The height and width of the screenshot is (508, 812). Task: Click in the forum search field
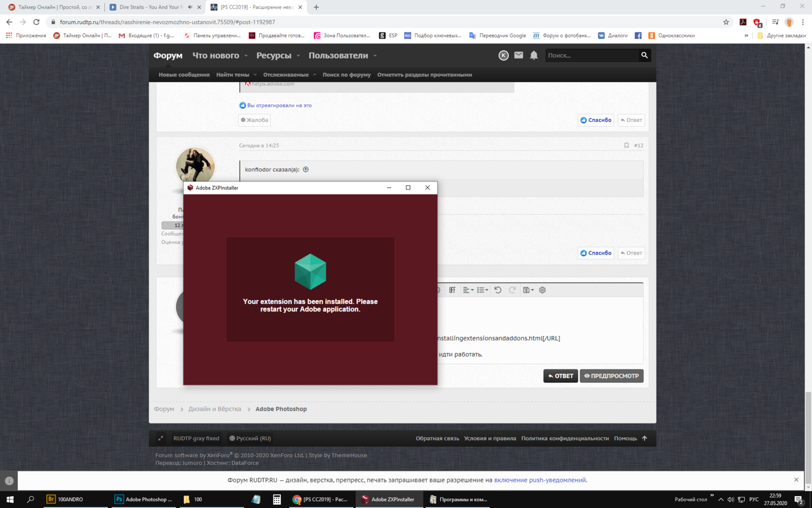click(591, 55)
